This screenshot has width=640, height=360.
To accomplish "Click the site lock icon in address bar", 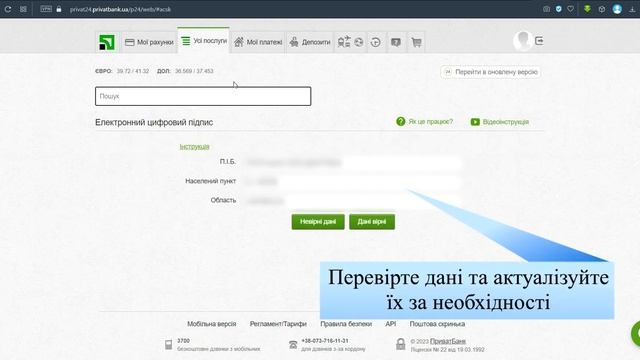I will tap(59, 9).
